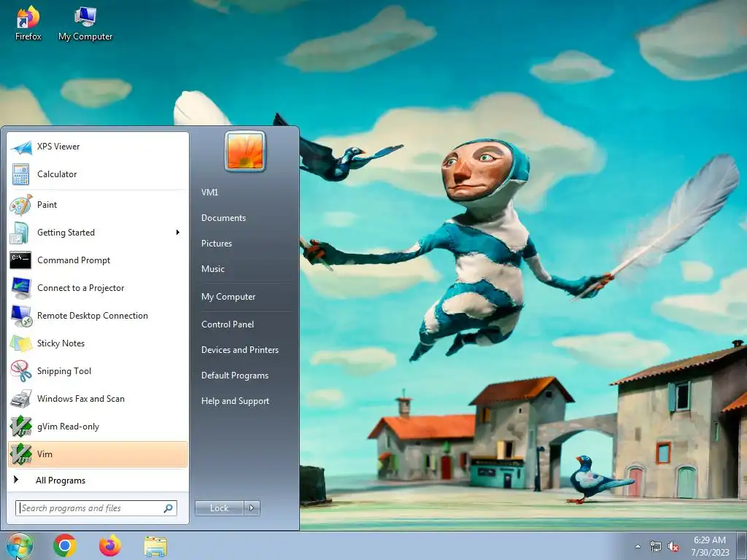
Task: Click the search magnifier icon
Action: point(169,508)
